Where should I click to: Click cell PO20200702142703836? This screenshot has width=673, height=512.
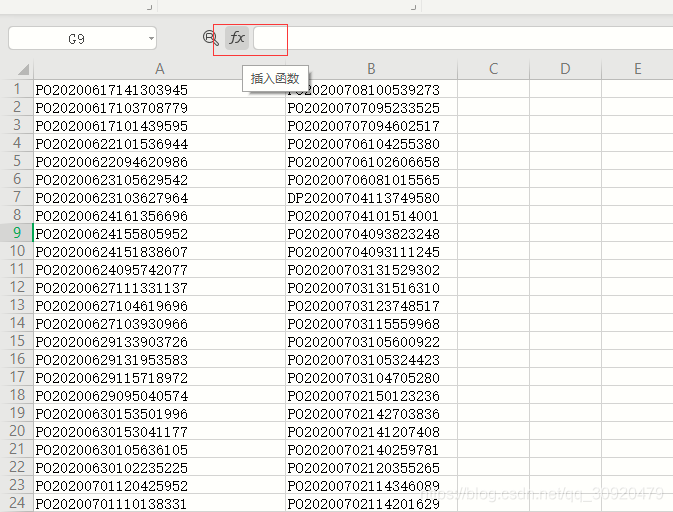coord(372,414)
